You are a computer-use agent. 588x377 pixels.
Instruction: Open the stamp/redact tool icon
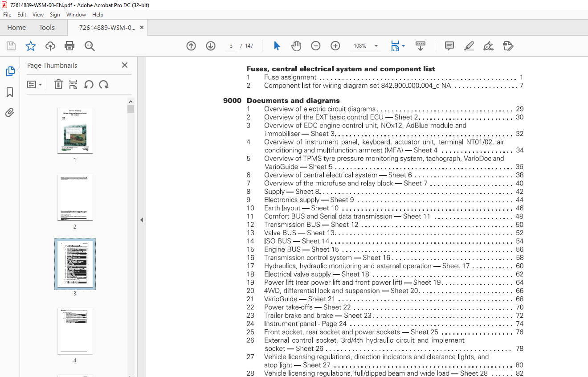(x=508, y=46)
